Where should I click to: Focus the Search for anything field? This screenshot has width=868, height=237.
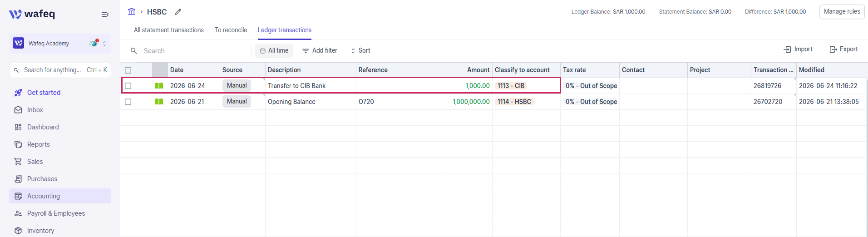(x=60, y=70)
